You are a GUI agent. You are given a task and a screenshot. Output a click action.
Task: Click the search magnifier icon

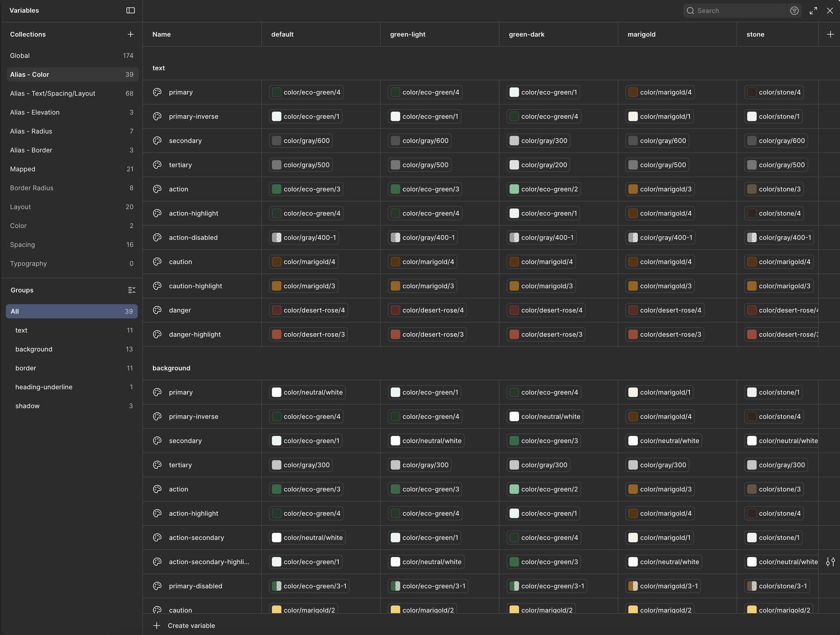tap(690, 11)
